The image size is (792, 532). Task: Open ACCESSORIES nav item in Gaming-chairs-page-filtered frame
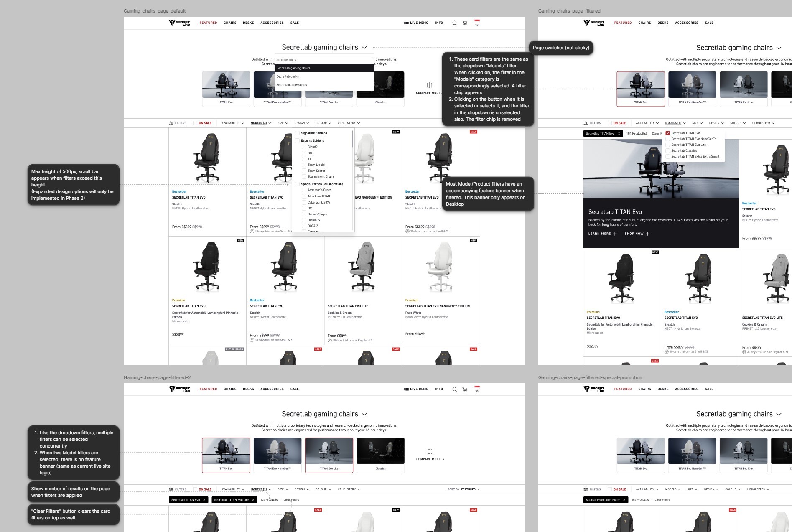[x=687, y=23]
